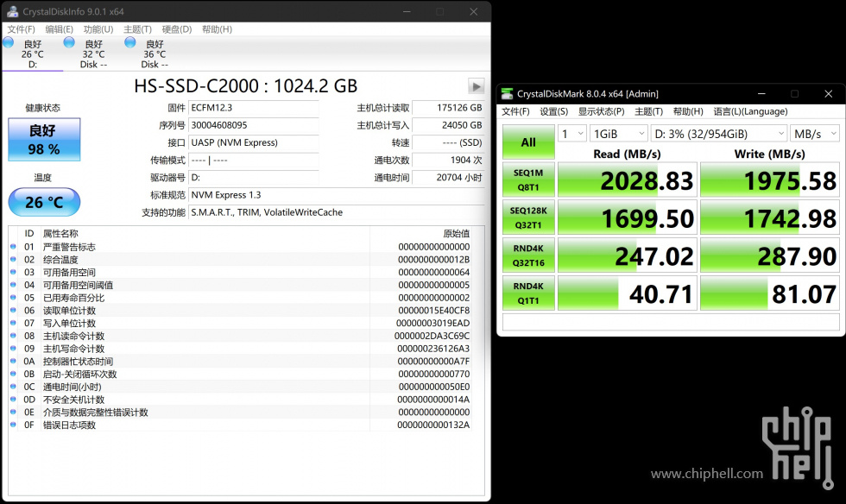Click the supported features field S.M.A.R.T., TRIM
The width and height of the screenshot is (846, 504).
click(337, 212)
